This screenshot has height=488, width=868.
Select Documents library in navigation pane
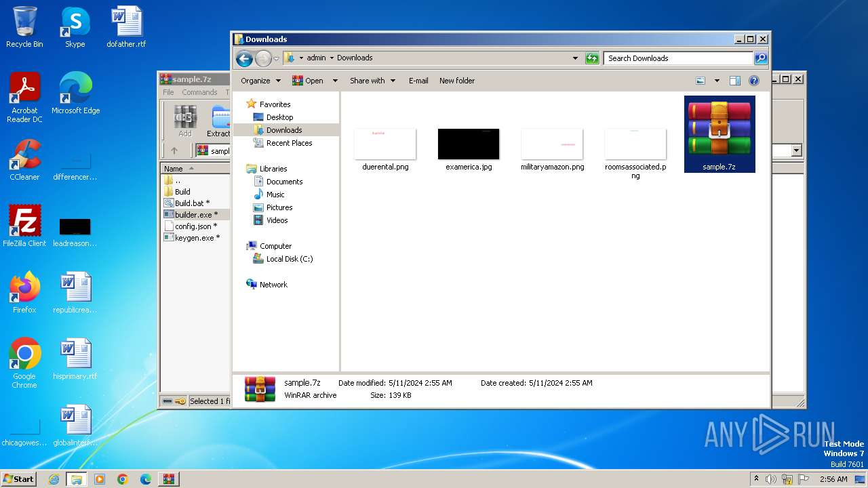click(284, 182)
